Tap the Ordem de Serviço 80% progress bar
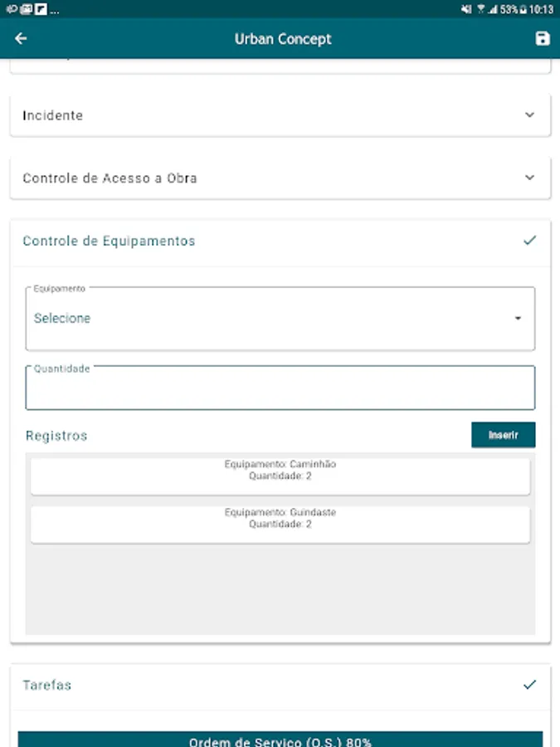Viewport: 560px width, 747px height. (x=280, y=740)
